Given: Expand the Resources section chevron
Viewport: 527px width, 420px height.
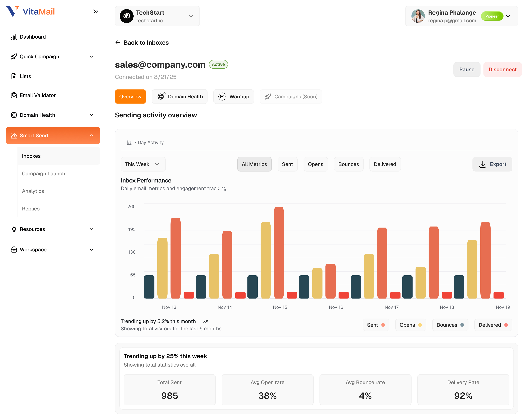Looking at the screenshot, I should click(x=91, y=229).
